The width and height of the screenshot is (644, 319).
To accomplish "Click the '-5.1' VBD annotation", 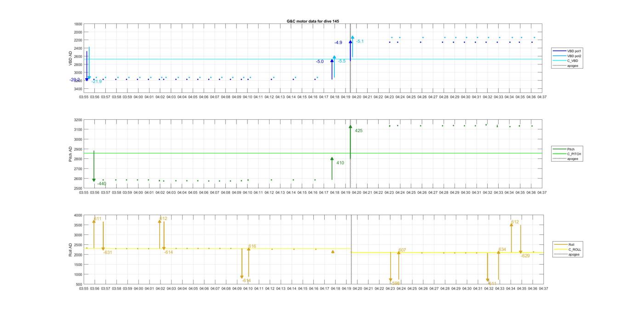I will click(x=360, y=41).
